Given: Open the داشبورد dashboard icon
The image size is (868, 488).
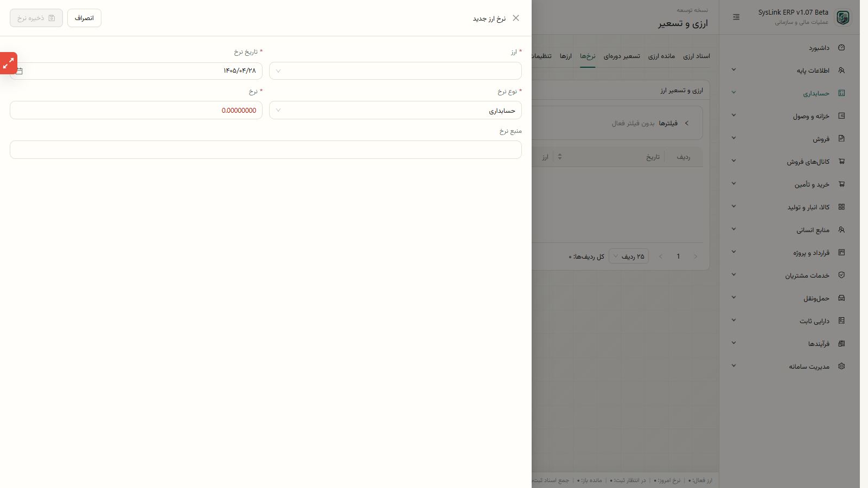Looking at the screenshot, I should click(841, 48).
